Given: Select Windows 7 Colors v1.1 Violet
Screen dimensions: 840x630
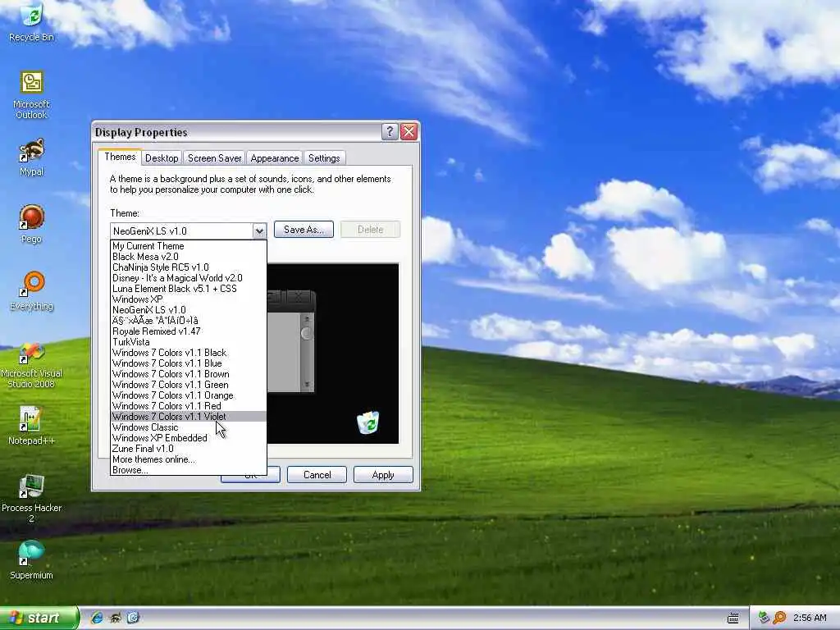Looking at the screenshot, I should click(189, 417).
